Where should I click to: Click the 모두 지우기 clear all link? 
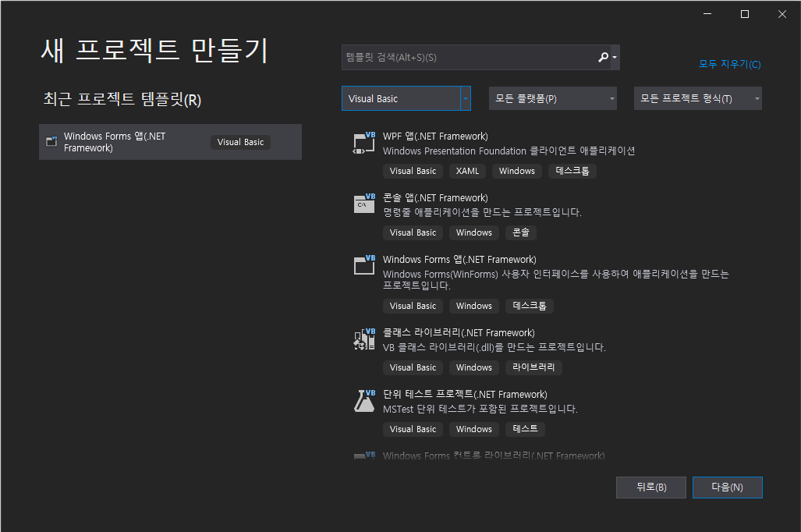click(729, 65)
